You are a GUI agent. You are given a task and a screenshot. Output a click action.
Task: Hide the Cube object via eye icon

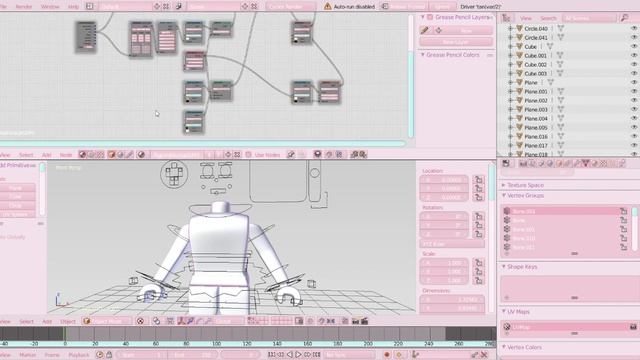click(x=634, y=47)
